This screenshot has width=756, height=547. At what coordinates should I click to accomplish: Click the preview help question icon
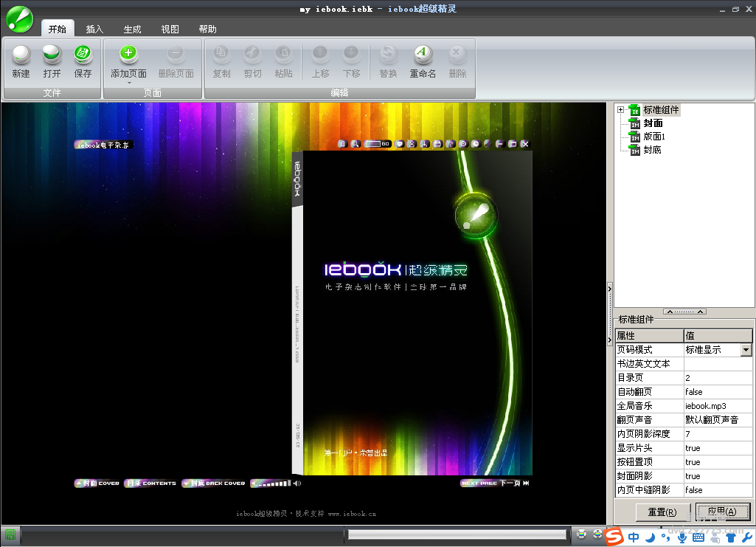[450, 144]
